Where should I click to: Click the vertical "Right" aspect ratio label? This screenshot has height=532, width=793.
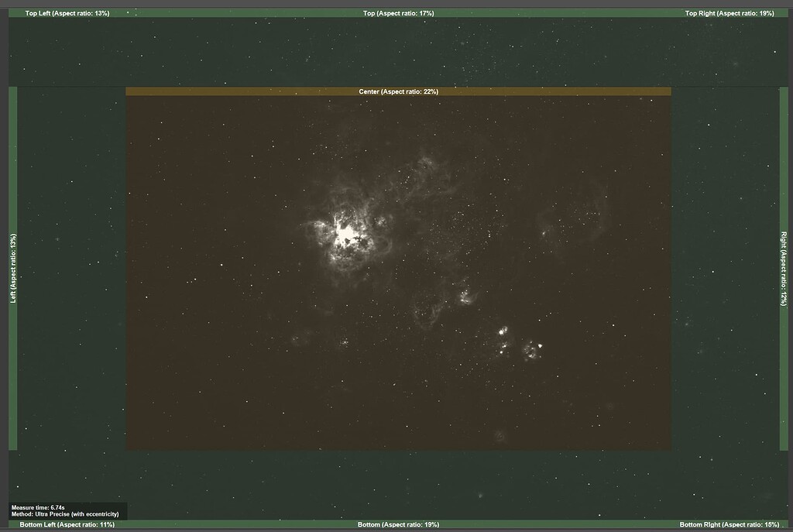point(781,263)
